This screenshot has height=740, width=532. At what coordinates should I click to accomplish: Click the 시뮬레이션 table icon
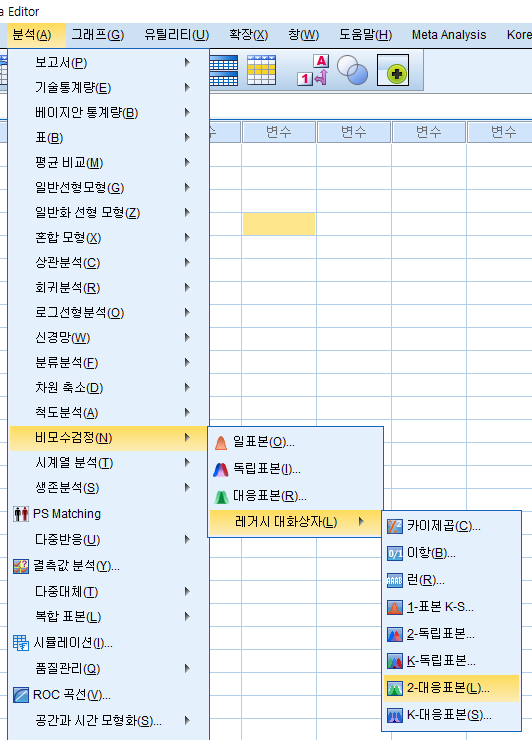point(21,643)
